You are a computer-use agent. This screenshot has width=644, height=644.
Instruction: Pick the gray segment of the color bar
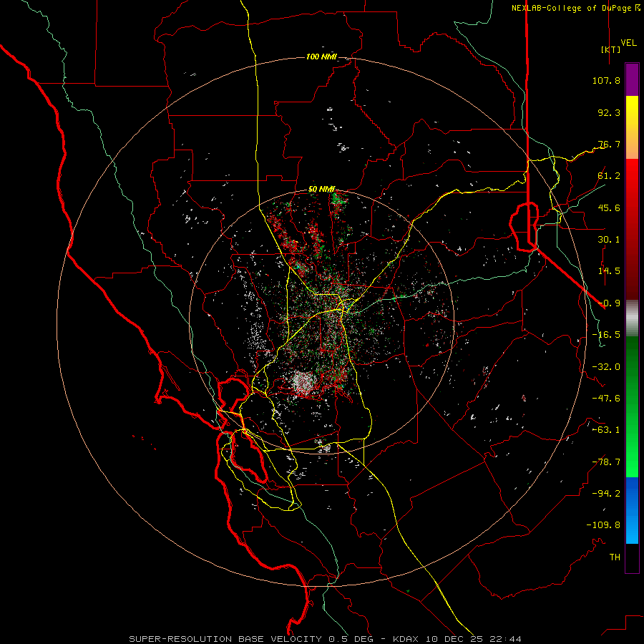[632, 318]
